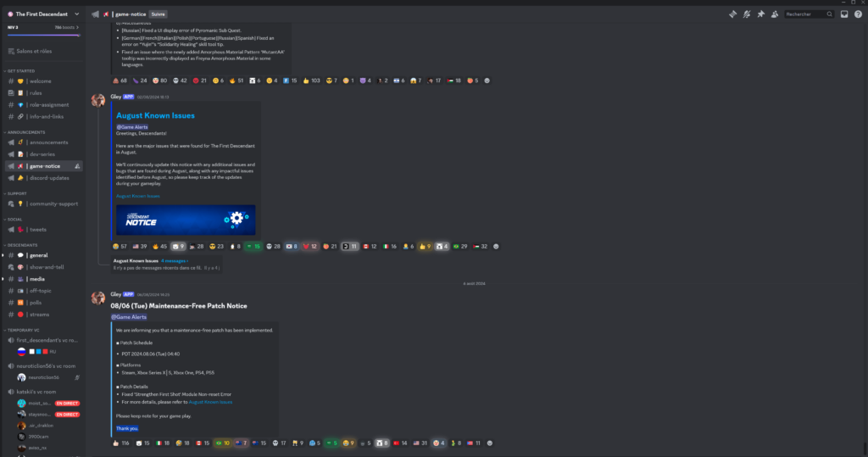Select user neuroticlion56 in voice channel

point(48,378)
